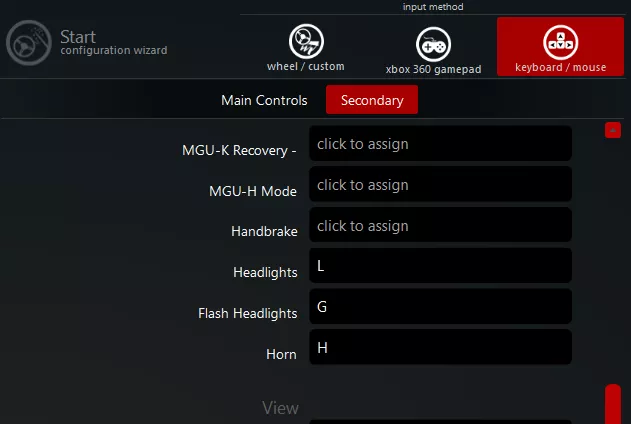
Task: Click the scroll-up arrow button
Action: tap(613, 130)
